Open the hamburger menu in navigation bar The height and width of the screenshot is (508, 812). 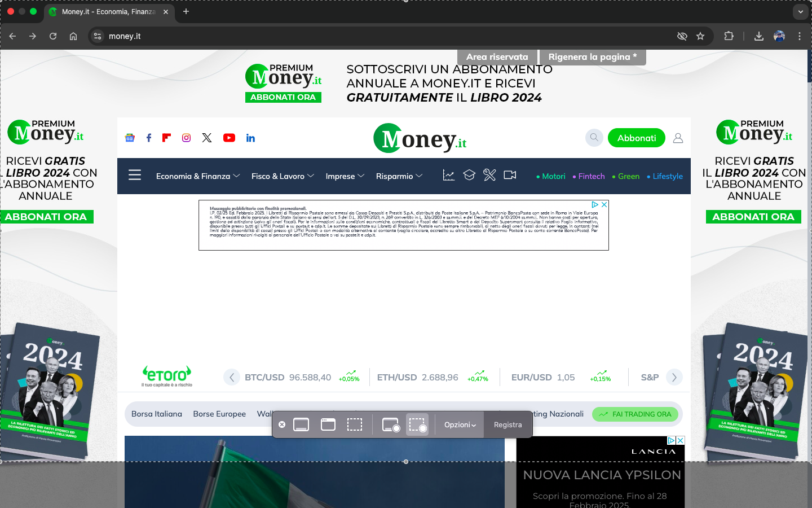tap(135, 176)
